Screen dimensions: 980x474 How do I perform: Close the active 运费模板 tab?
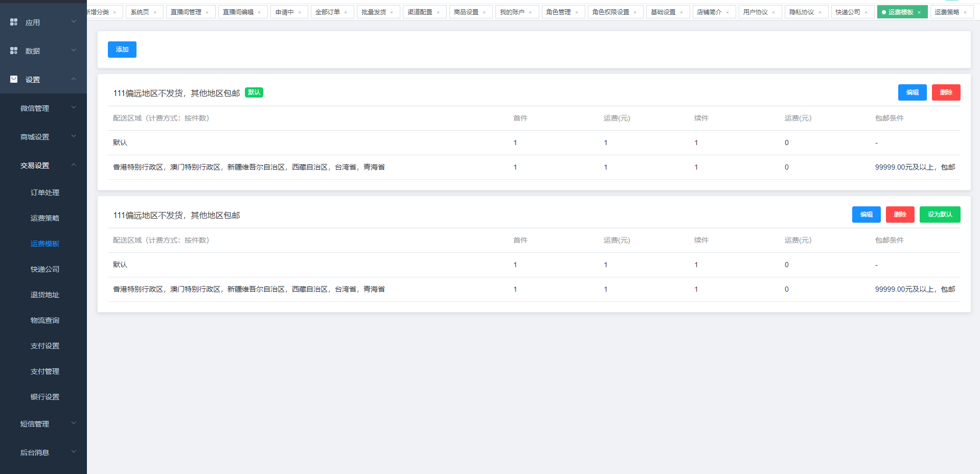(x=919, y=12)
